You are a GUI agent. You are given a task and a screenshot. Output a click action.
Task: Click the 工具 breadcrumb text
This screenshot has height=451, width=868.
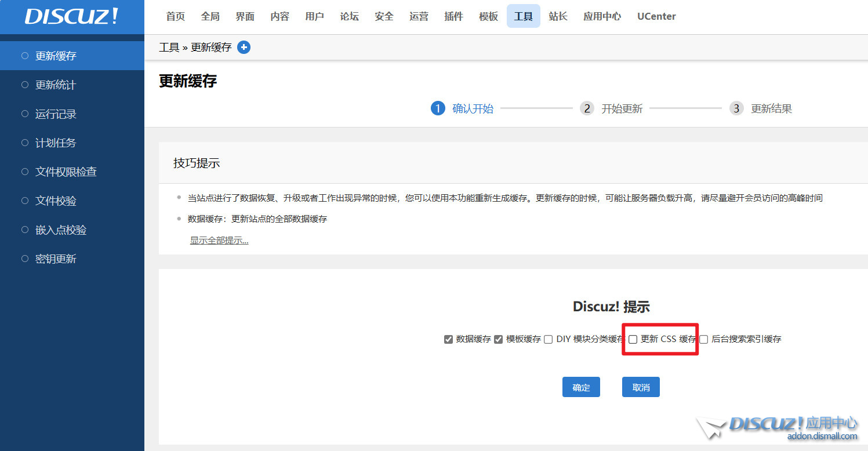coord(169,48)
